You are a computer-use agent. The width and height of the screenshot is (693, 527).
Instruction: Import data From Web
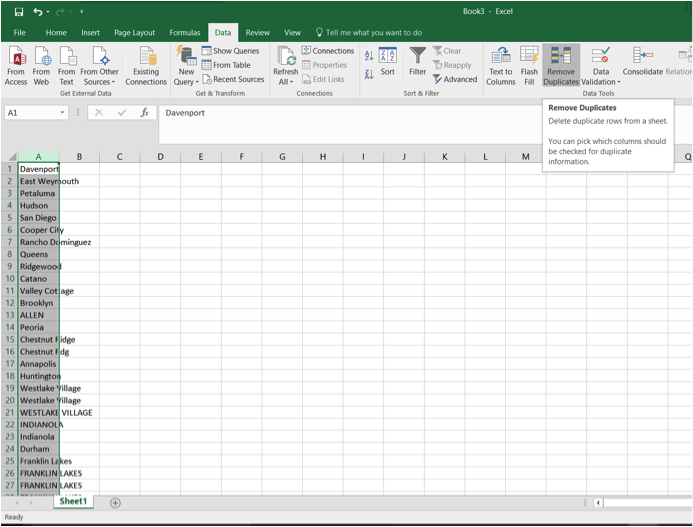click(x=41, y=66)
